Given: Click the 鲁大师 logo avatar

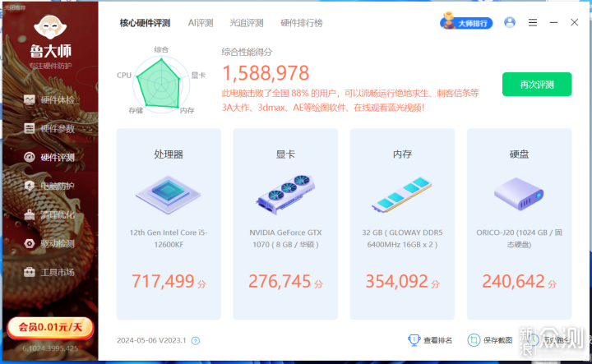Looking at the screenshot, I should point(50,27).
